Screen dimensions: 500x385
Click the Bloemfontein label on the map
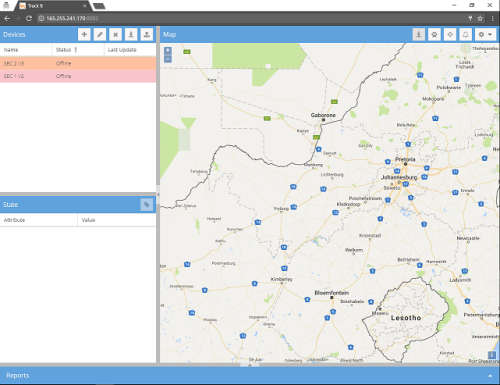[332, 293]
